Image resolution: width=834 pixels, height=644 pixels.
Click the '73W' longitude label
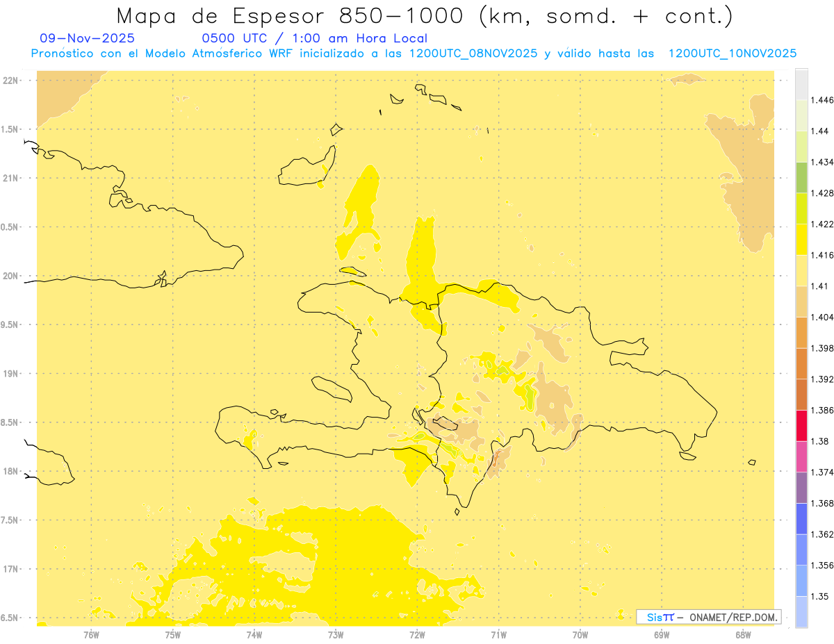pos(336,634)
